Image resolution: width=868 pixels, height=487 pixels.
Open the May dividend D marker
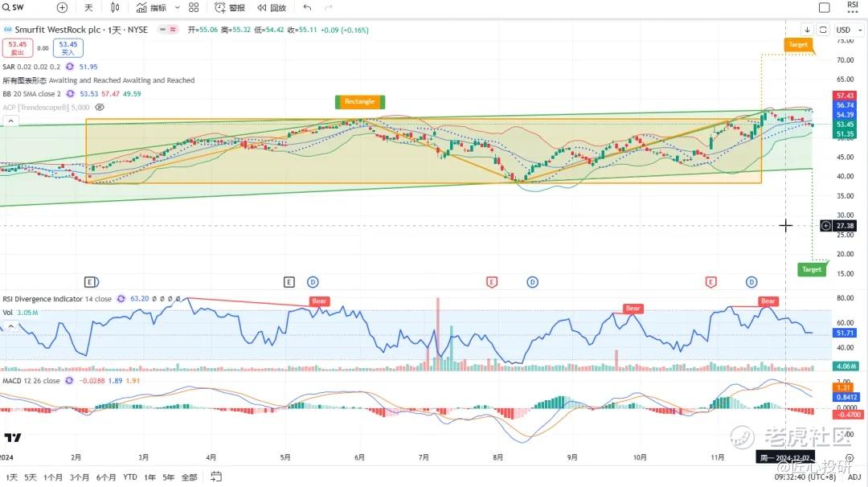click(313, 282)
